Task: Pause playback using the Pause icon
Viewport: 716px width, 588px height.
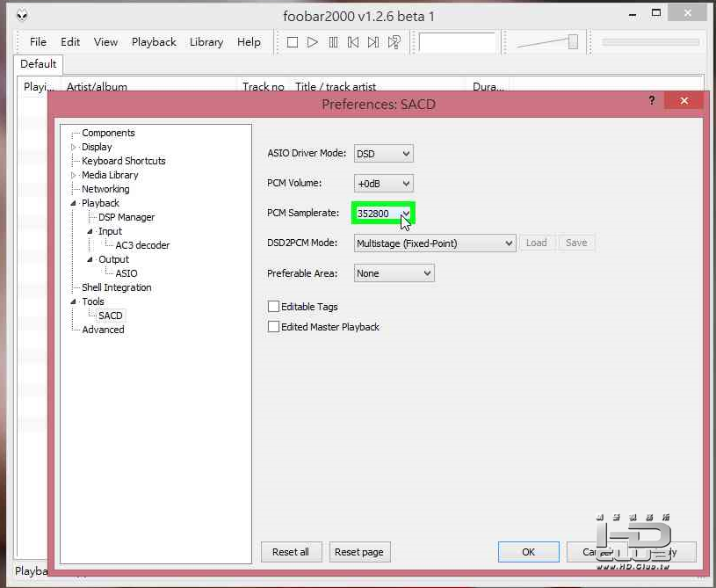Action: point(333,42)
